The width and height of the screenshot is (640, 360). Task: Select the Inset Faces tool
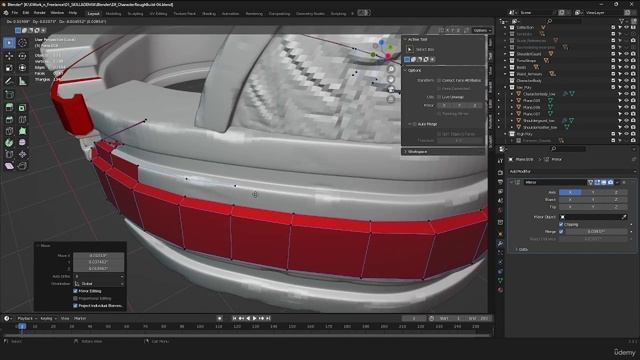(22, 107)
